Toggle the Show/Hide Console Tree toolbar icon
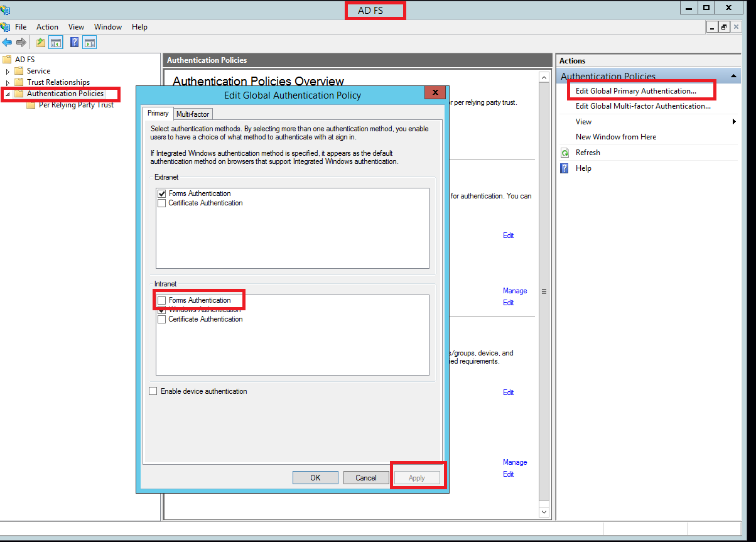Screen dimensions: 756x542 (56, 42)
